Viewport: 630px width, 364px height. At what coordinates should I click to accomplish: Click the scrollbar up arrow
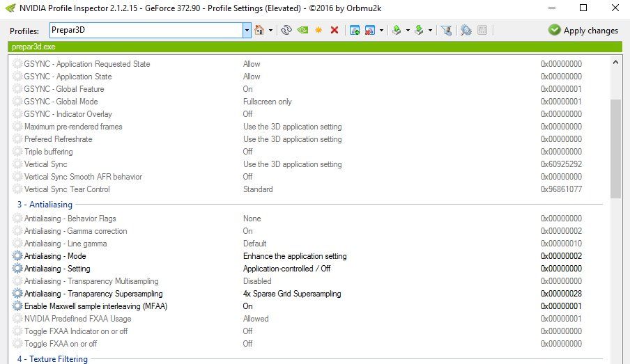[x=615, y=62]
